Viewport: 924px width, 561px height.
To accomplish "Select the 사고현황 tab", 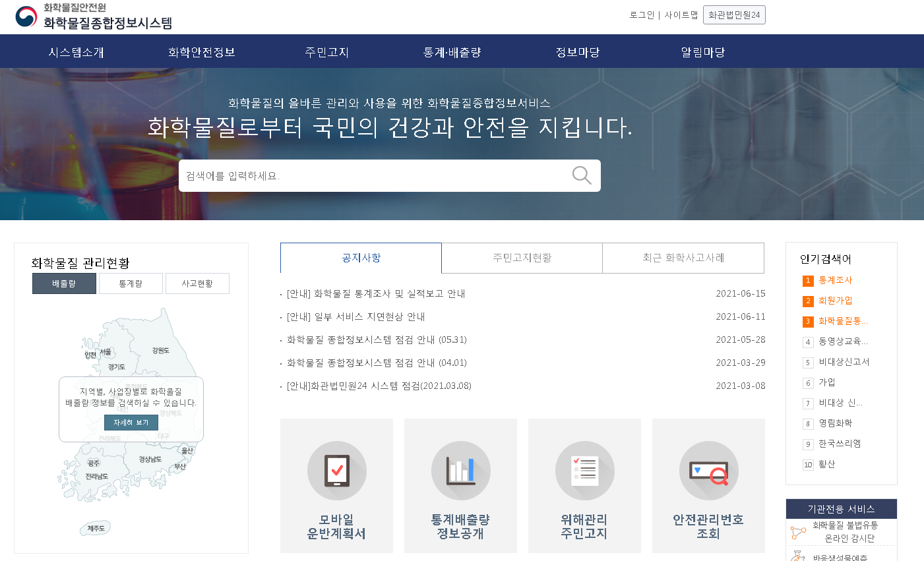I will click(197, 283).
